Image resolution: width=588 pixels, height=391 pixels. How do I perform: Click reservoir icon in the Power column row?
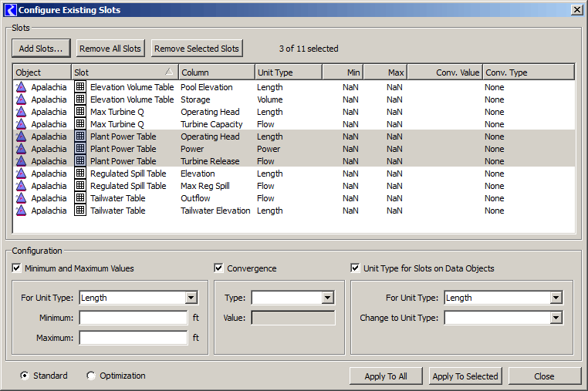pyautogui.click(x=21, y=149)
